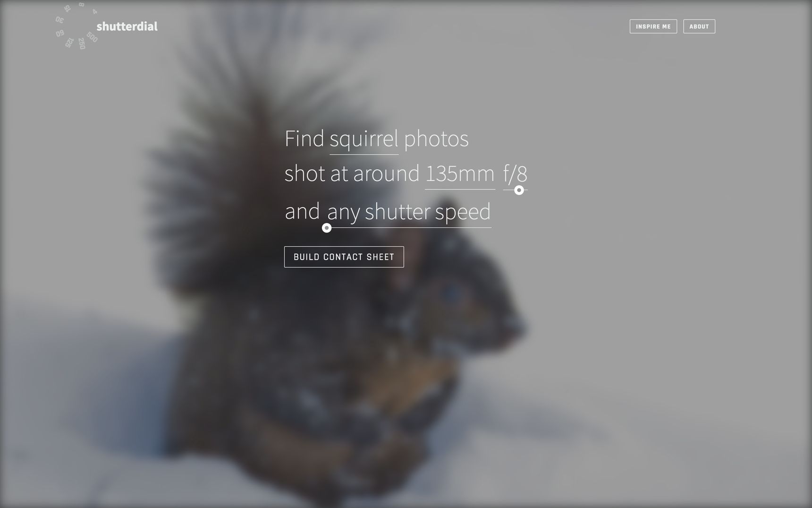Click the Inspire Me button
The height and width of the screenshot is (508, 812).
click(653, 26)
